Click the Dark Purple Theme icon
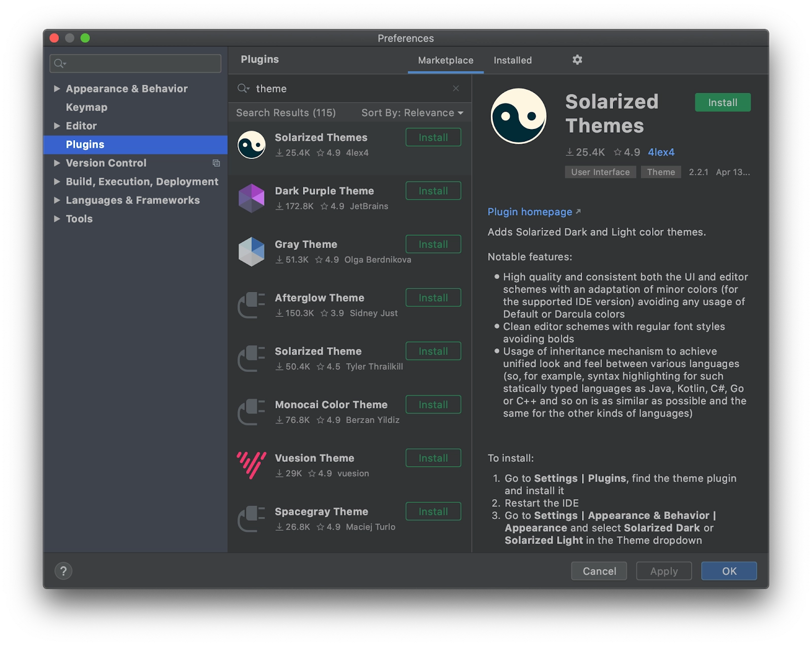Screen dimensions: 812x646 tap(252, 198)
